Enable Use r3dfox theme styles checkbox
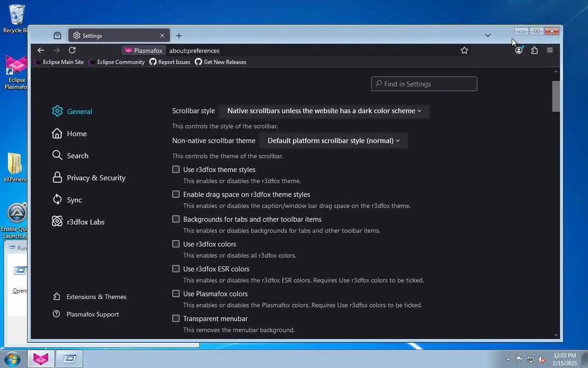588x368 pixels. [176, 169]
